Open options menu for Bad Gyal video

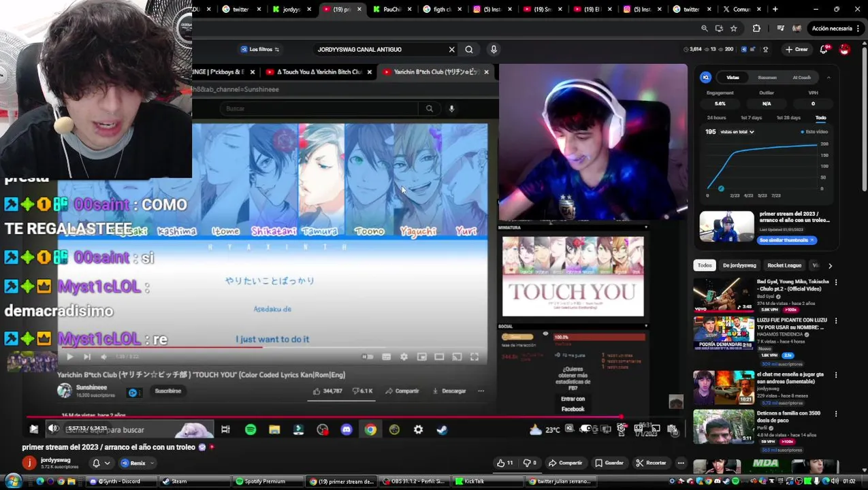tap(836, 282)
